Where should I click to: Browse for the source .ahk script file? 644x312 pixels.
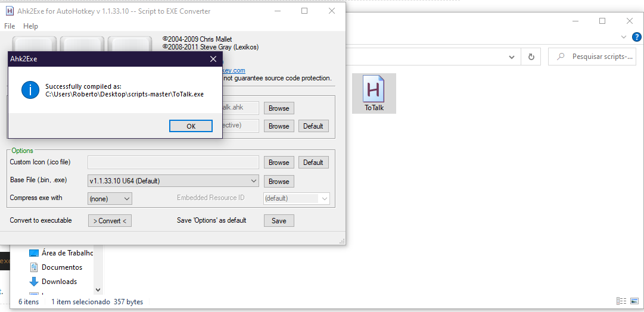tap(279, 108)
